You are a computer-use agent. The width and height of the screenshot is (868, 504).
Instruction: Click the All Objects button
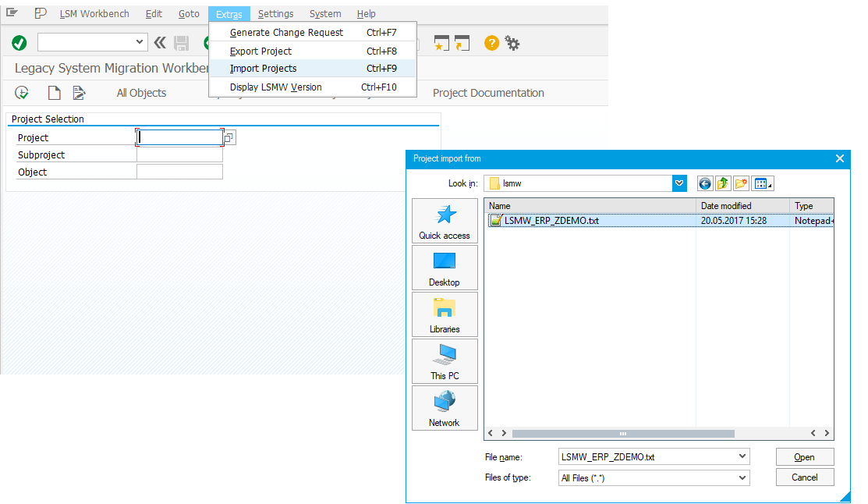point(141,93)
